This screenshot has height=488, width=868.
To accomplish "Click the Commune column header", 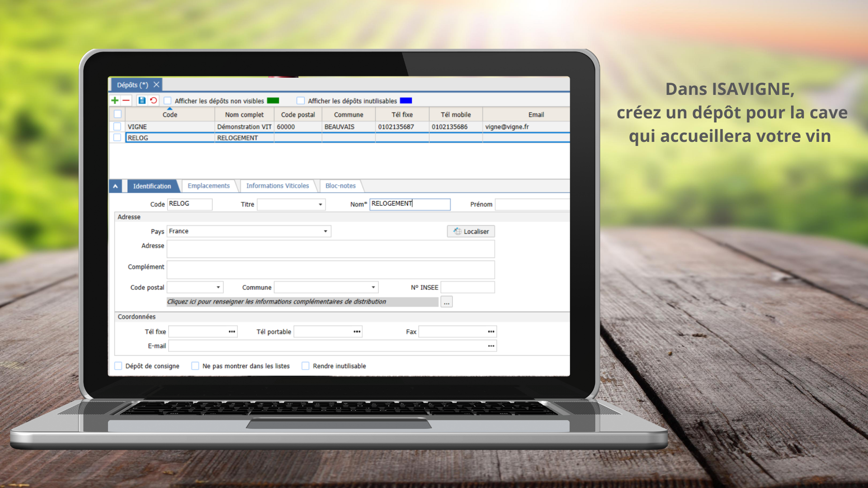I will pos(349,115).
